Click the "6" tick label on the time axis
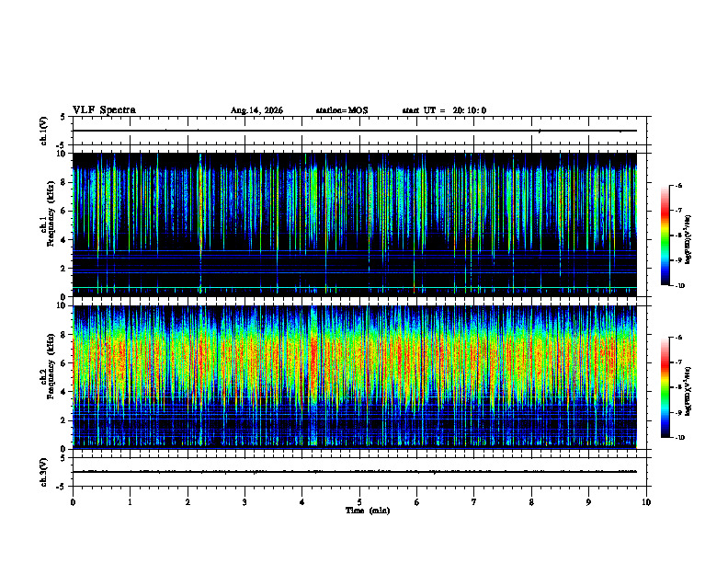This screenshot has height=563, width=728. [417, 502]
